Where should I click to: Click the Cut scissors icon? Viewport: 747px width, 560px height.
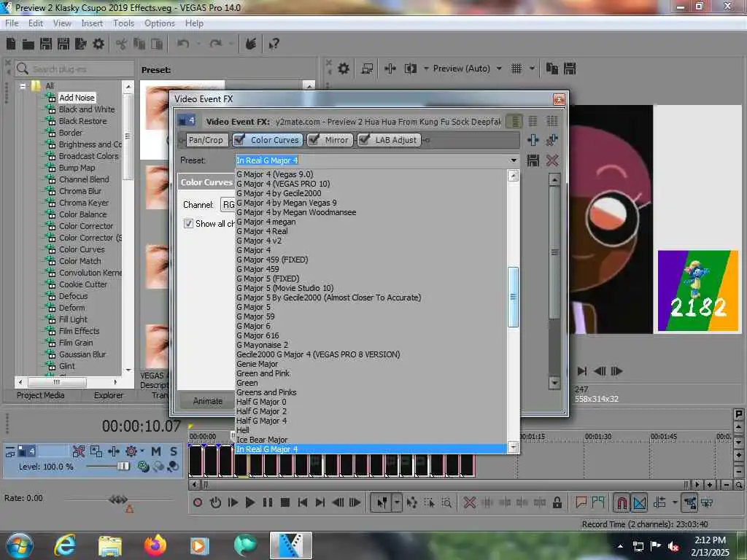pyautogui.click(x=121, y=44)
